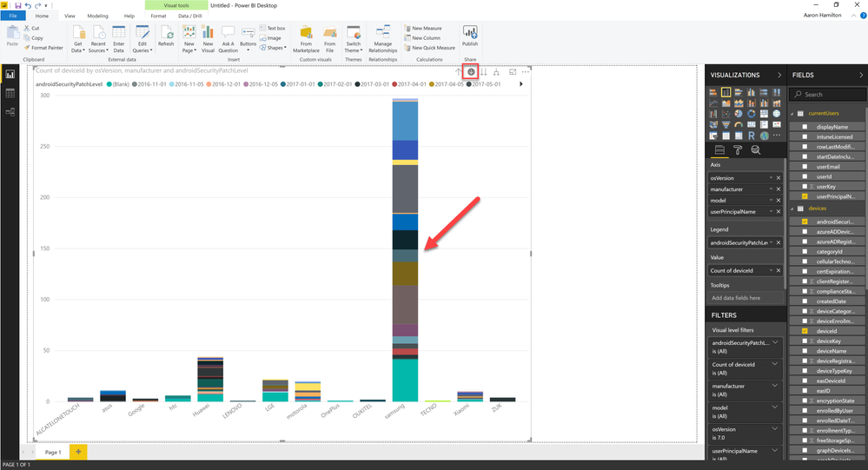Viewport: 868px width, 470px height.
Task: Collapse the Visualizations pane
Action: coord(779,75)
